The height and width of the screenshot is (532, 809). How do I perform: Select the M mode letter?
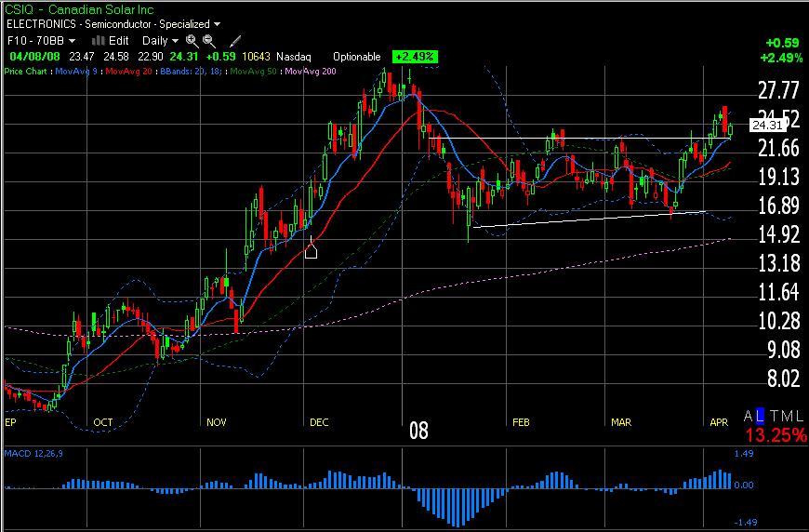point(788,416)
